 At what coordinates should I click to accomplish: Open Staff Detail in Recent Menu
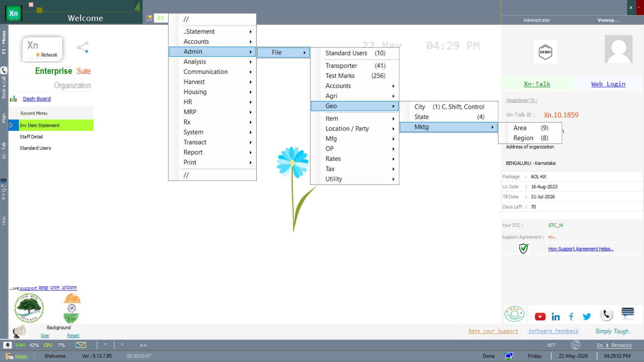(x=31, y=137)
